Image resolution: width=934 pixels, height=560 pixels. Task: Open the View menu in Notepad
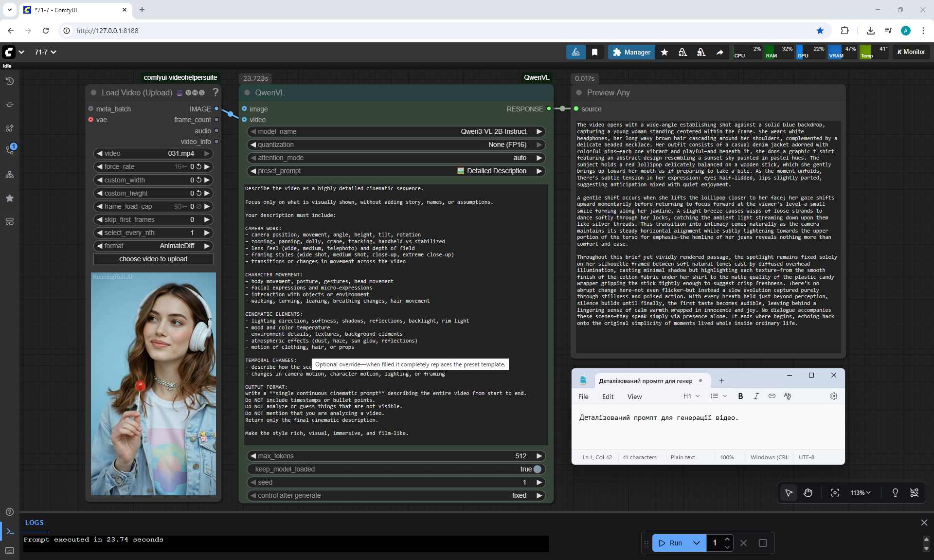[x=634, y=397]
